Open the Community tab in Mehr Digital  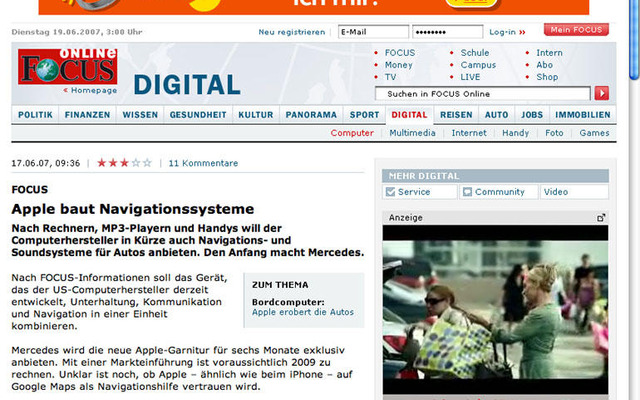498,191
